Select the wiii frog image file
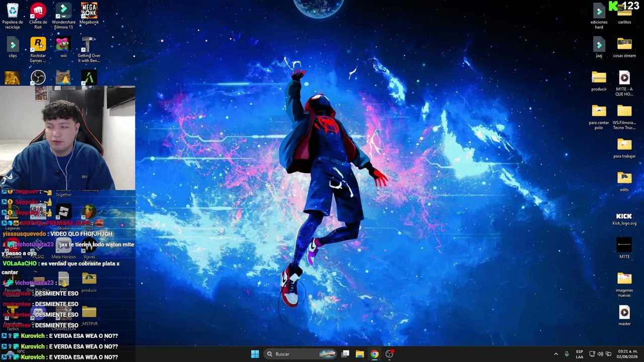644x362 pixels. 63,47
